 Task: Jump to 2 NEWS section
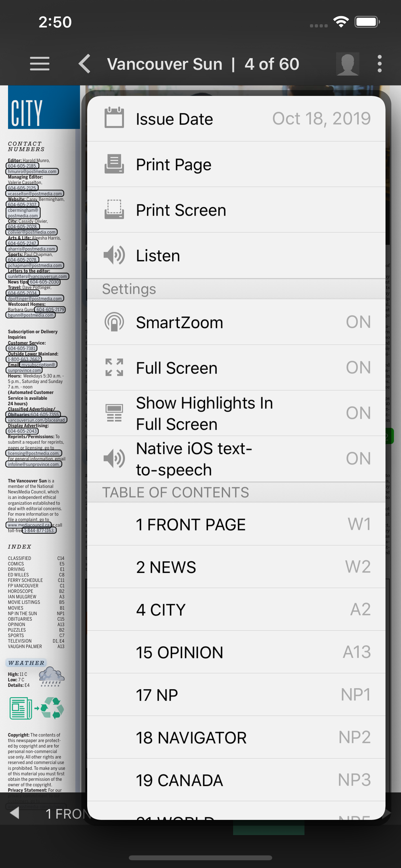236,567
